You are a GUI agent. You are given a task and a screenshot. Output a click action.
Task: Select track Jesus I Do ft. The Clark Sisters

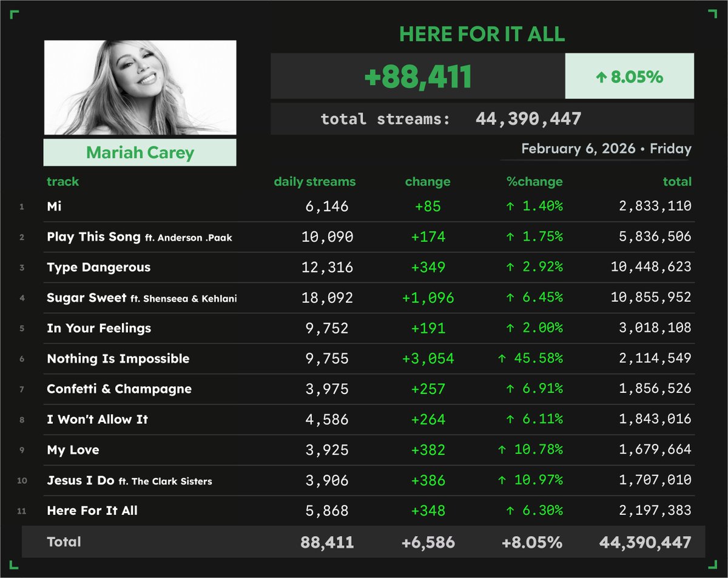(130, 480)
